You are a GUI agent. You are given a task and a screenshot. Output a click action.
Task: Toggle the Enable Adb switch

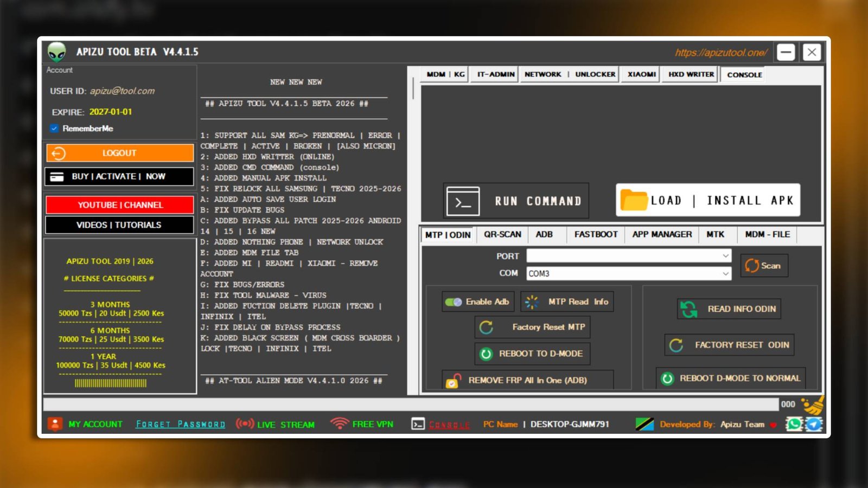455,301
